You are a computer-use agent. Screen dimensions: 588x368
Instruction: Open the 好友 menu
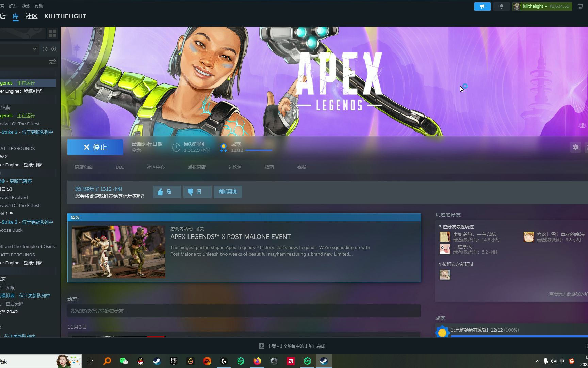[x=13, y=6]
